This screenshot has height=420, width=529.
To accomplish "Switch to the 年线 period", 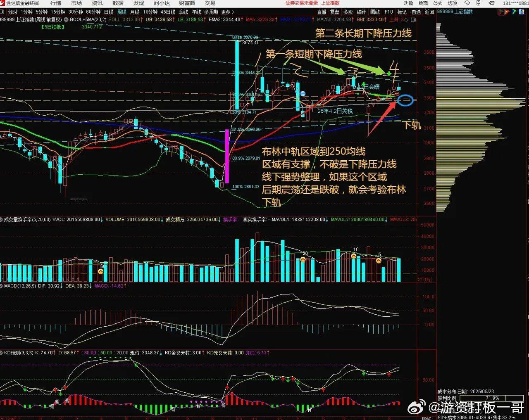I will click(196, 12).
